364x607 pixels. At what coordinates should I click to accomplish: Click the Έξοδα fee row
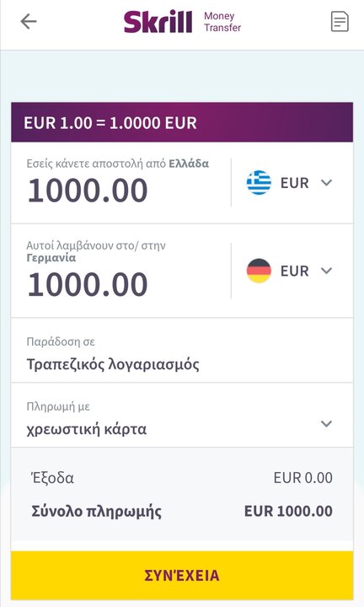[182, 478]
